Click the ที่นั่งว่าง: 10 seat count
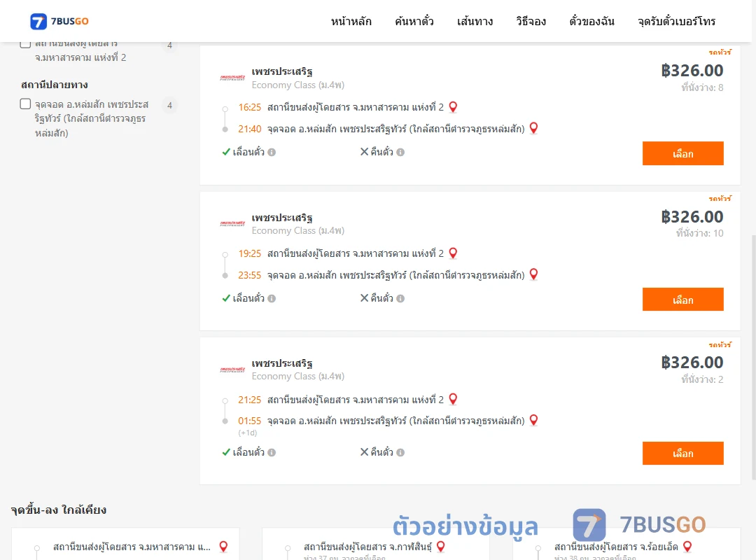 click(x=699, y=234)
